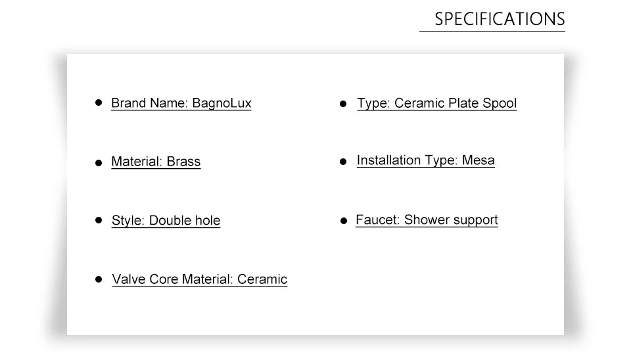
Task: Click the bullet next to Material: Brass
Action: (99, 162)
